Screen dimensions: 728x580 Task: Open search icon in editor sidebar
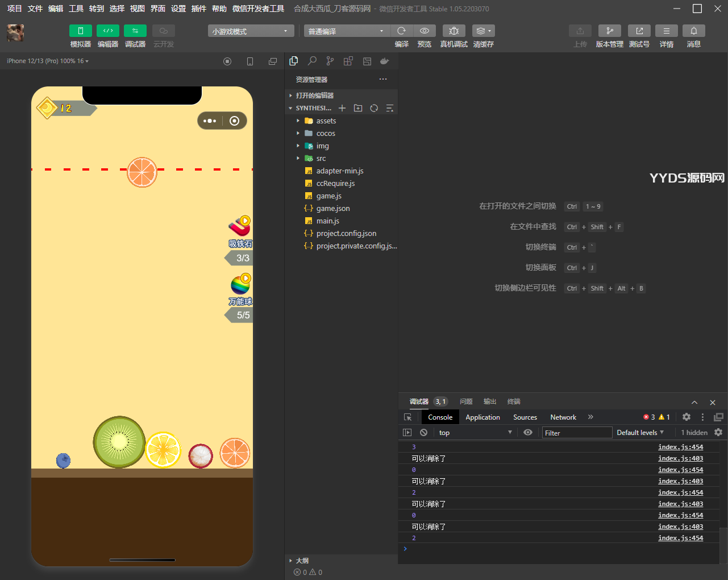[312, 61]
